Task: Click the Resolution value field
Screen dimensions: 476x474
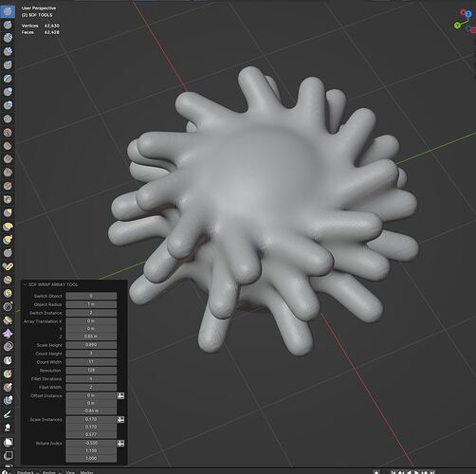Action: (91, 370)
